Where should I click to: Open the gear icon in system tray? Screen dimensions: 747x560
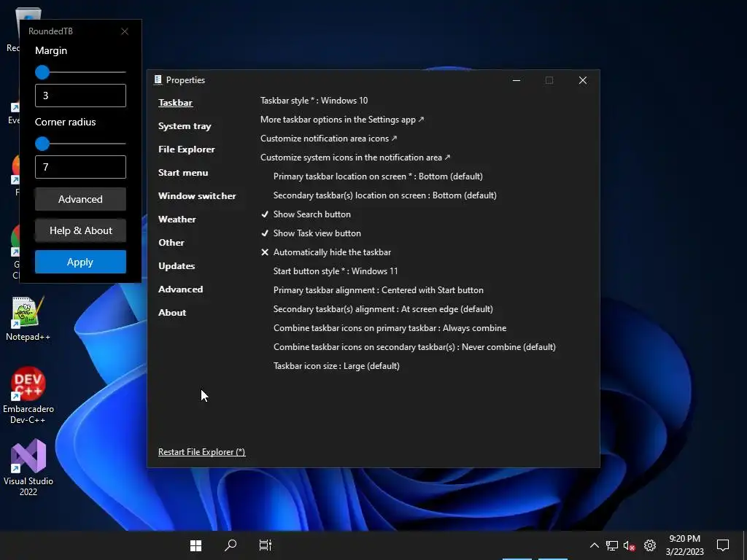650,545
